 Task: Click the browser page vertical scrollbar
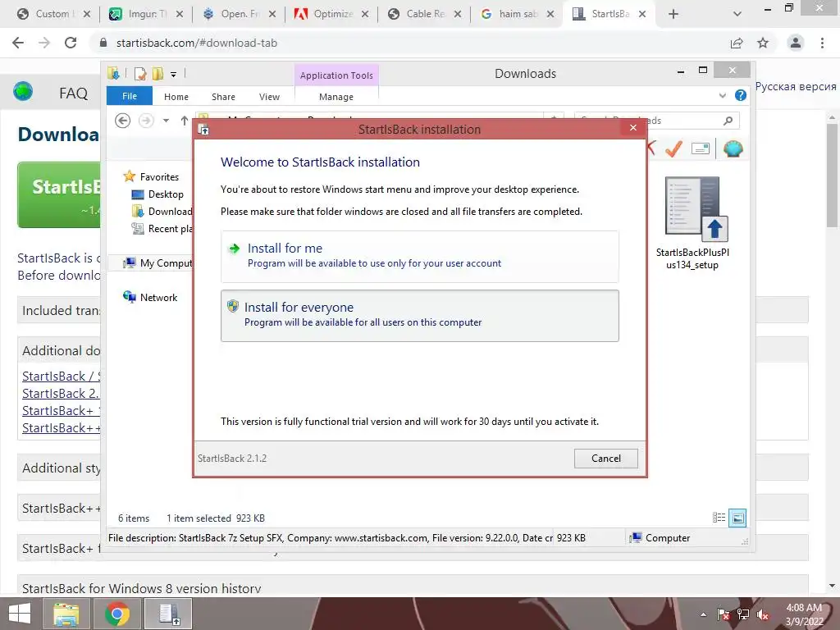[x=832, y=176]
